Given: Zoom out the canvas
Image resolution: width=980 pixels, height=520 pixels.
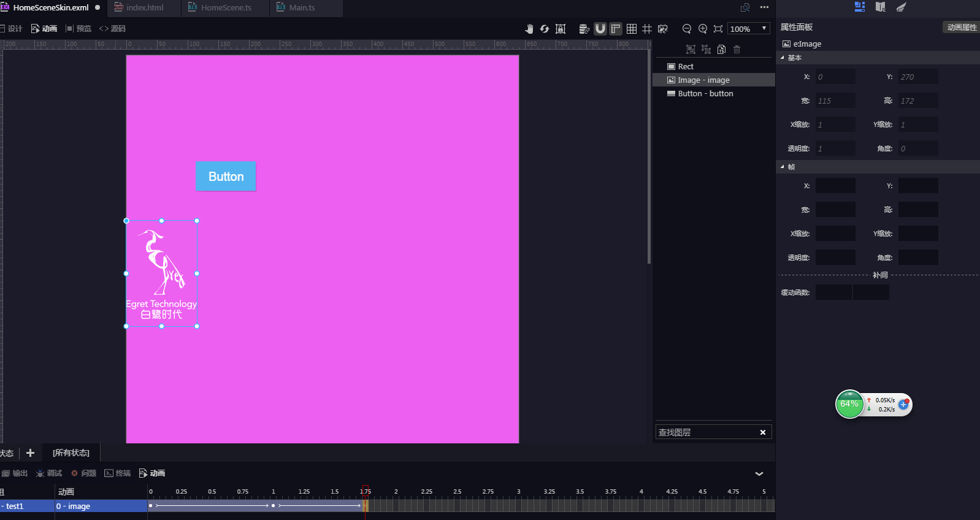Looking at the screenshot, I should (x=687, y=29).
